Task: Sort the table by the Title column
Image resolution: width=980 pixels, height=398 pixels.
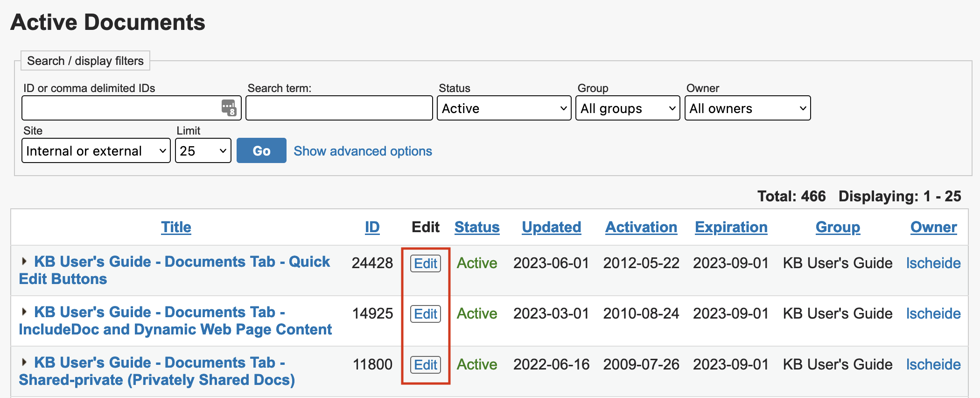Action: click(x=176, y=227)
